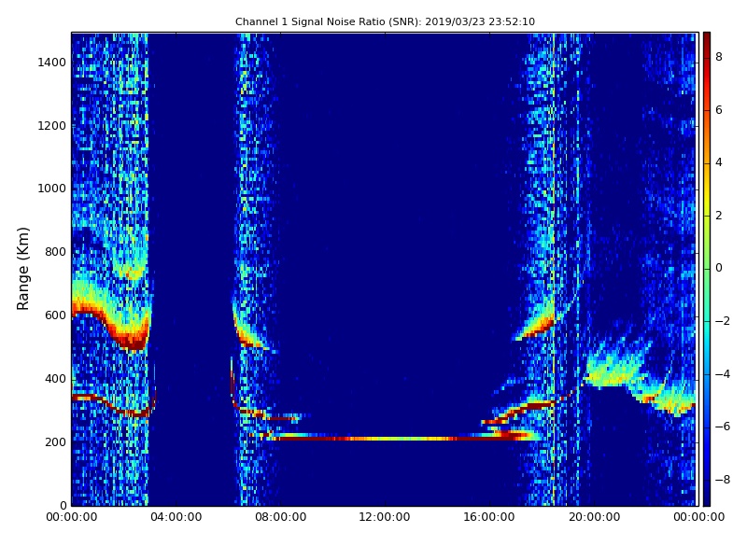Click the 1200 tick label on range axis
Image resolution: width=747 pixels, height=560 pixels.
[52, 126]
